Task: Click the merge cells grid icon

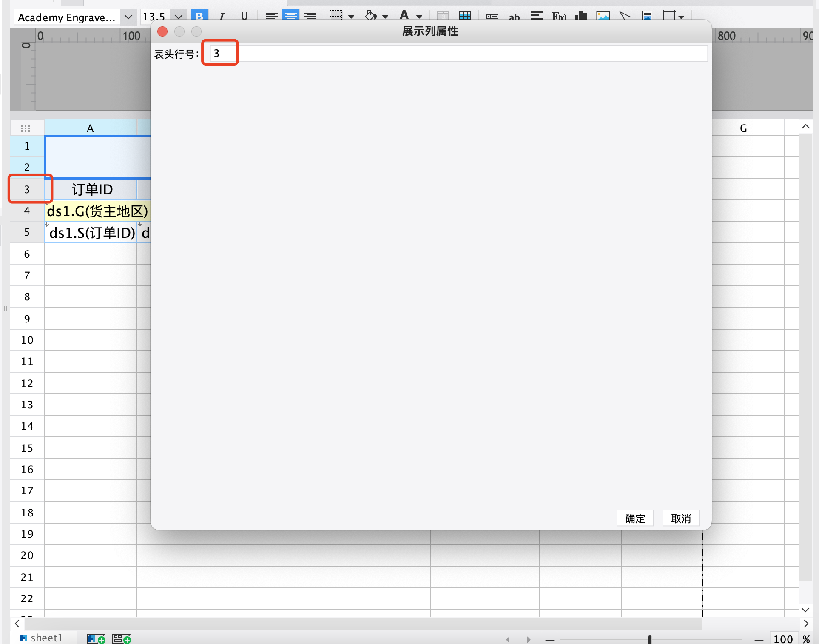Action: click(465, 16)
